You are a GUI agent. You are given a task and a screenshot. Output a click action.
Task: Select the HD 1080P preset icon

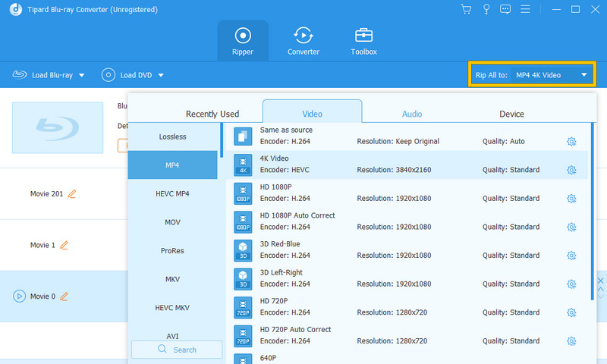(x=243, y=193)
